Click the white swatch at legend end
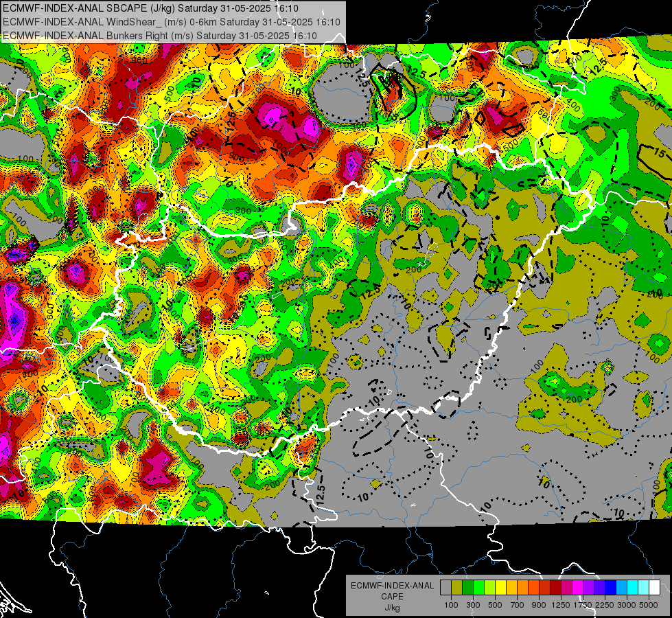672x618 pixels. tap(654, 588)
